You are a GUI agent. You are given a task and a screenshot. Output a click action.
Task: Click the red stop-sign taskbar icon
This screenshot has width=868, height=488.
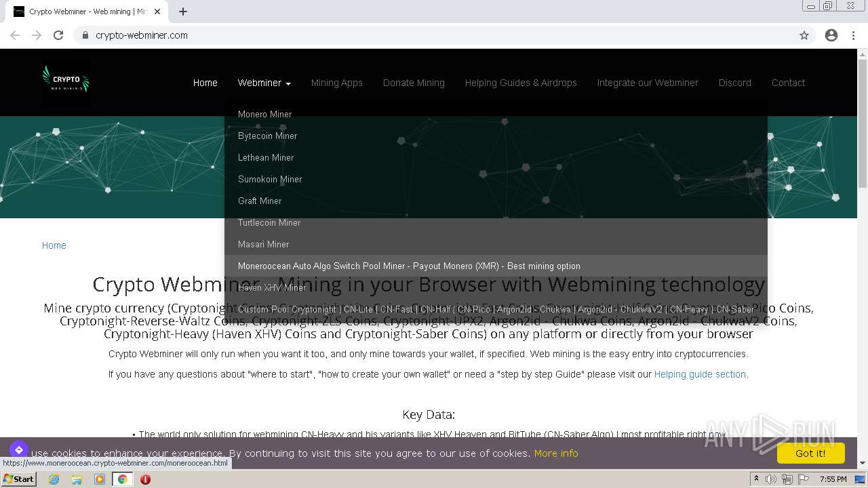(x=145, y=479)
